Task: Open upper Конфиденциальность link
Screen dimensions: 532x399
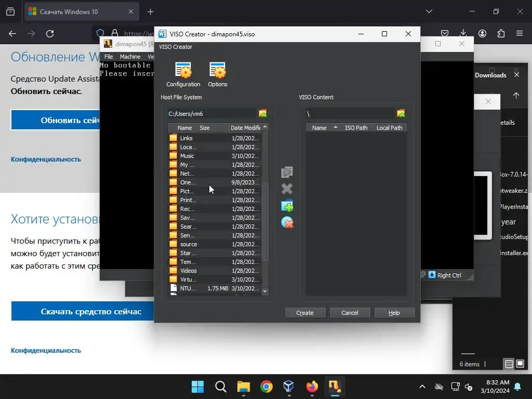Action: [46, 159]
